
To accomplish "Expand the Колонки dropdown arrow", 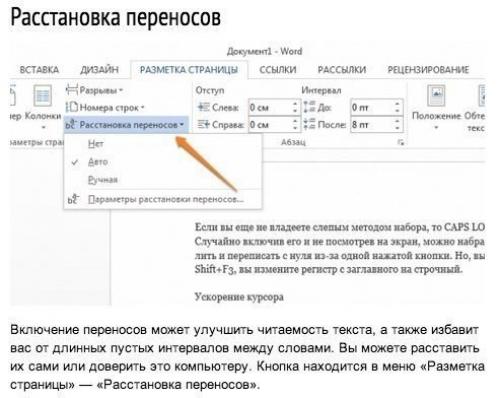I will pyautogui.click(x=43, y=127).
